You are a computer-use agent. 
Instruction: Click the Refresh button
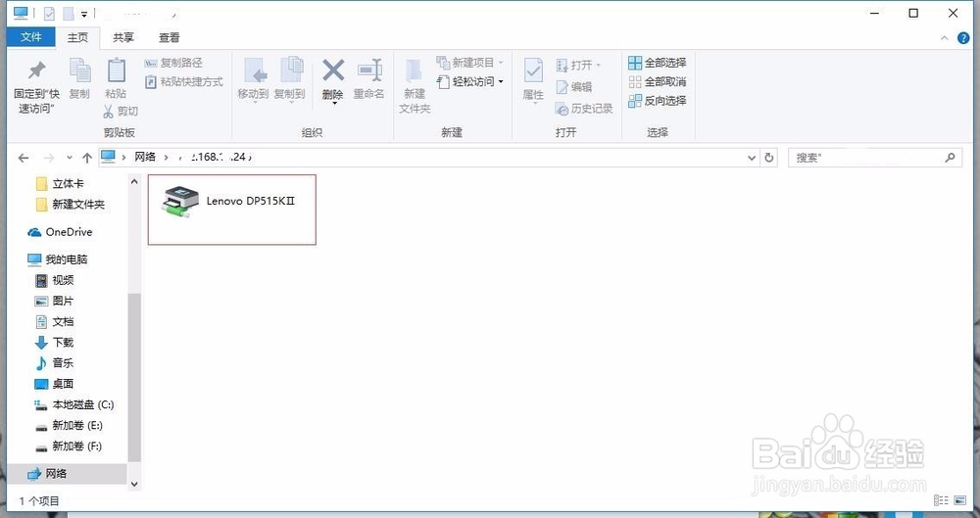point(769,158)
